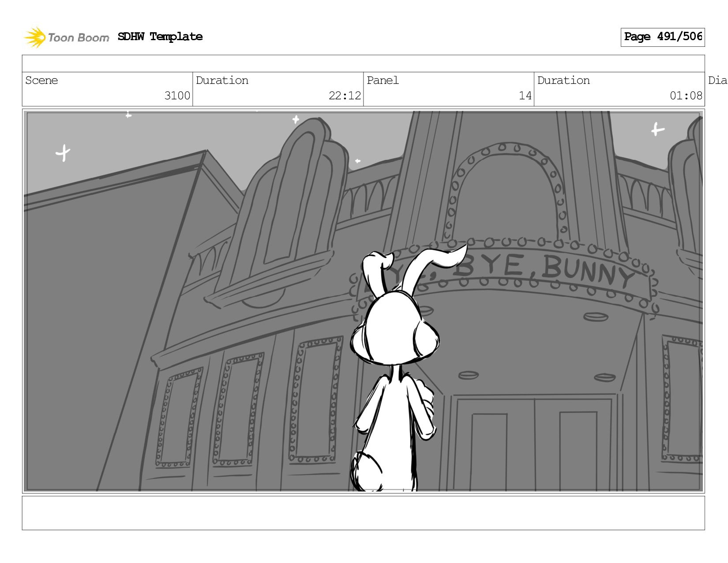Click the storyboard panel thumbnail of the bunny

[363, 301]
